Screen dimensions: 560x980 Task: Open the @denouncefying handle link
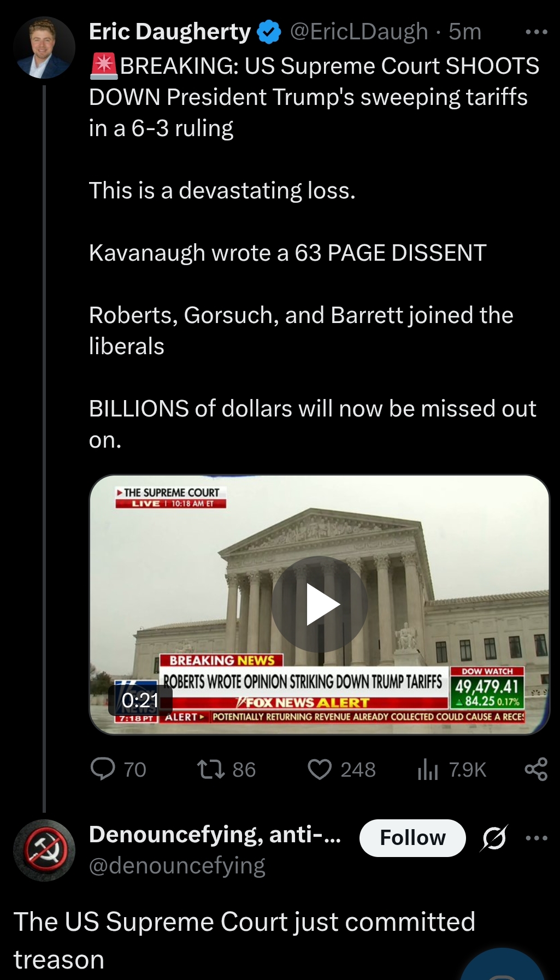(x=177, y=866)
